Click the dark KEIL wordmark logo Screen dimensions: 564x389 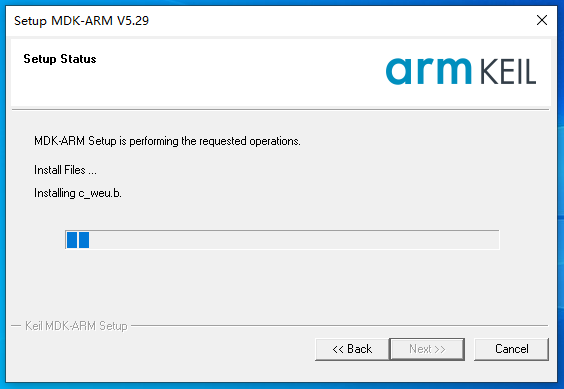[x=508, y=72]
